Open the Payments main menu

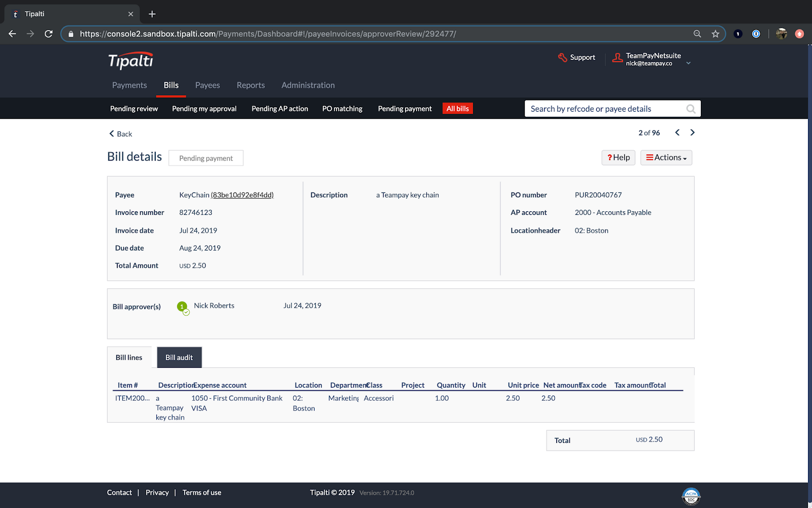click(129, 85)
